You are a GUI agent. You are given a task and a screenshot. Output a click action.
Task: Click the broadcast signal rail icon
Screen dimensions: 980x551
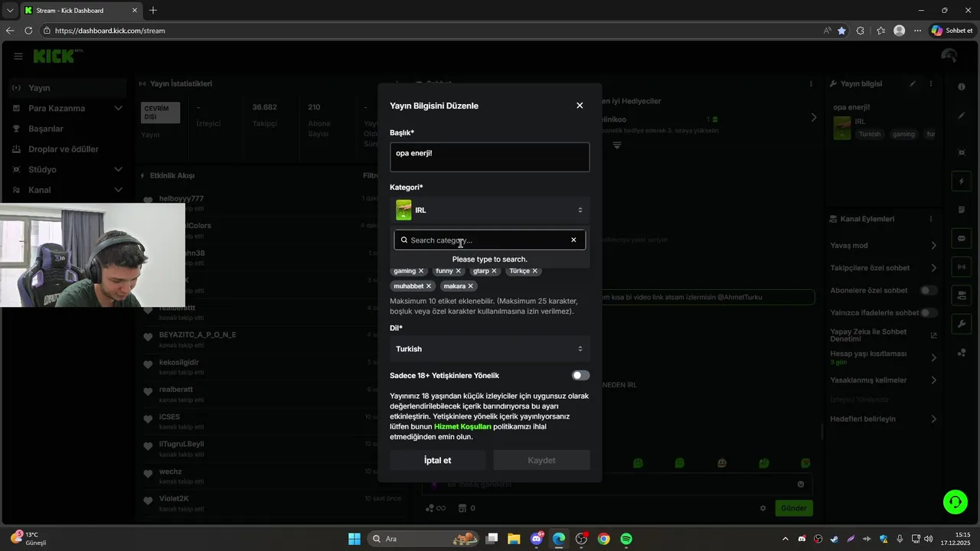tap(962, 266)
